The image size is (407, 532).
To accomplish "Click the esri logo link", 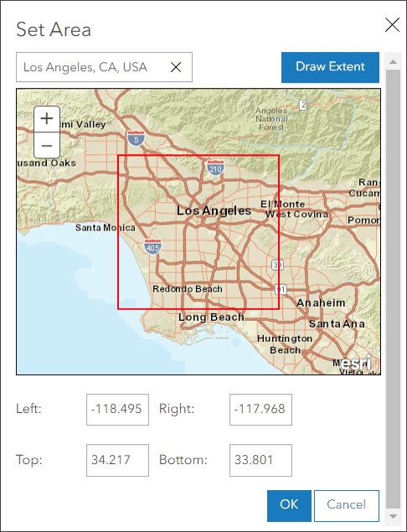I will 355,363.
